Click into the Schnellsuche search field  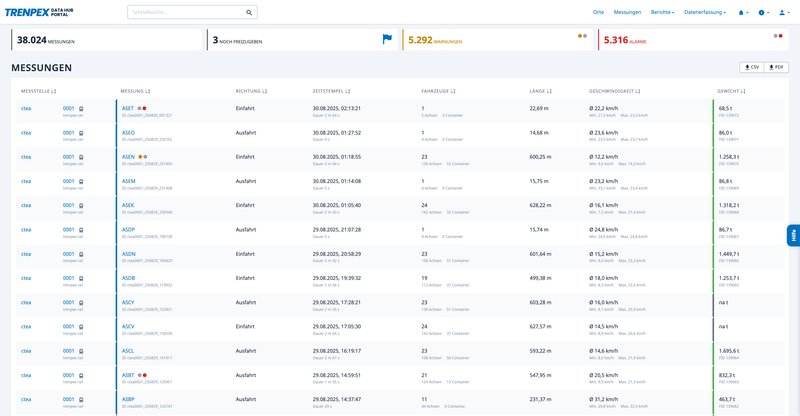185,13
